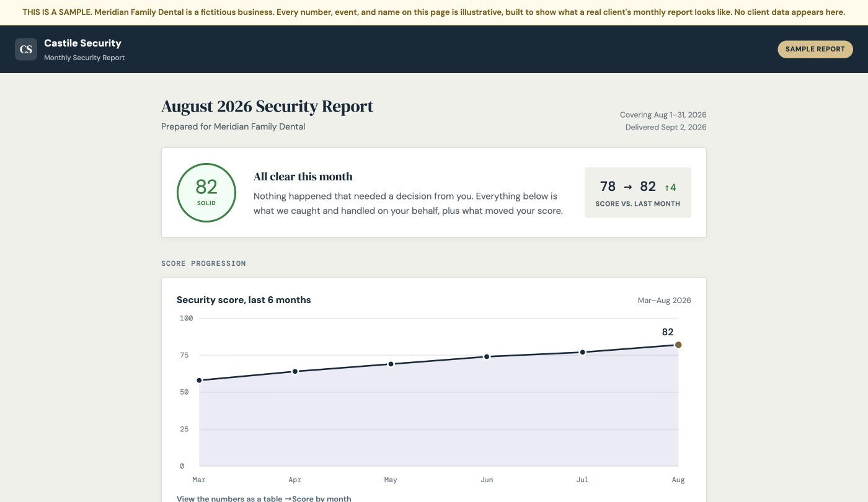Select the gold August data point
The height and width of the screenshot is (502, 868).
pyautogui.click(x=678, y=345)
